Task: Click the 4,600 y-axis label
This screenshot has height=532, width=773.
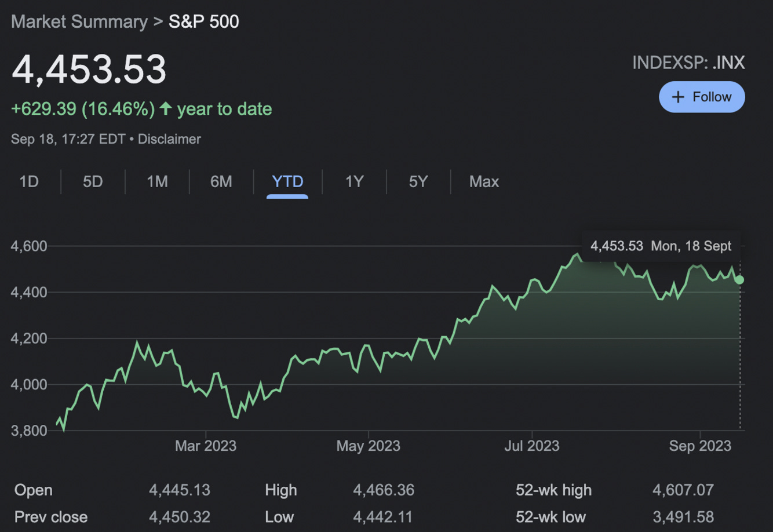Action: coord(28,246)
